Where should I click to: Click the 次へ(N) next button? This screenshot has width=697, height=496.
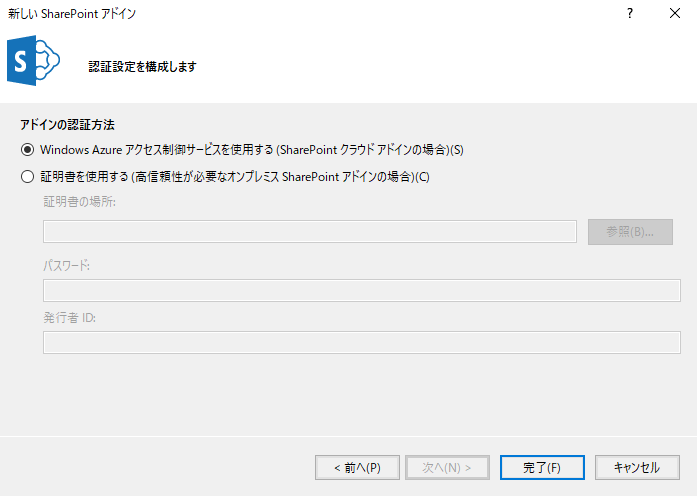tap(450, 467)
